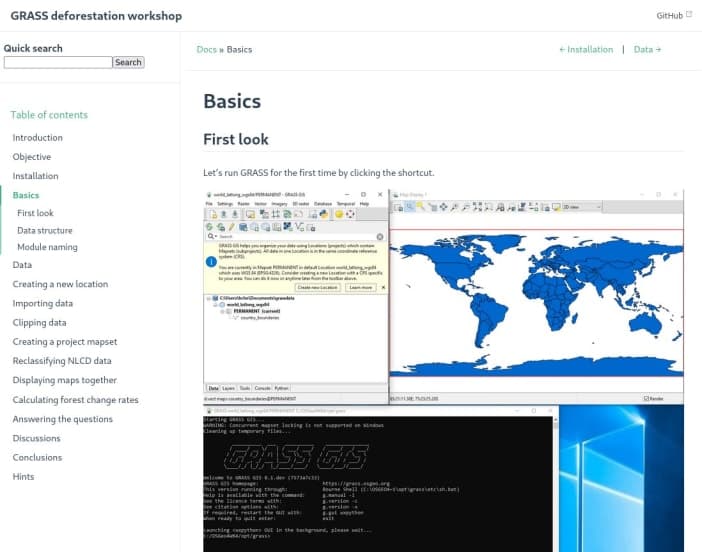Open Raster menu in GRASS window screenshot

click(x=244, y=204)
